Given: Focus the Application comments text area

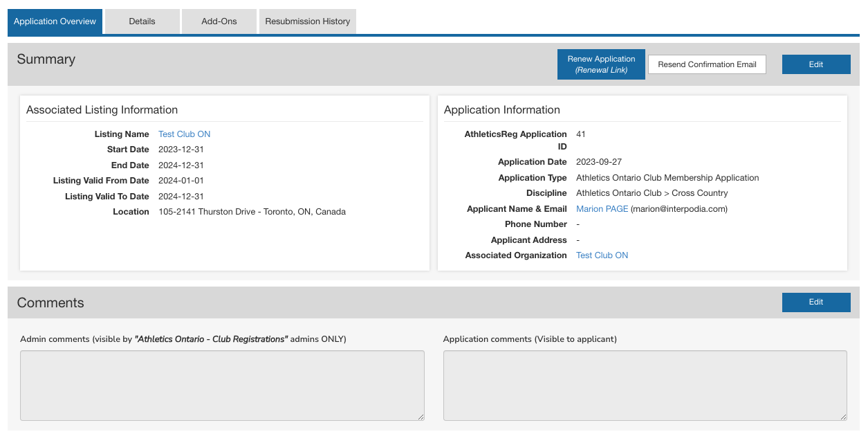Looking at the screenshot, I should (x=645, y=385).
